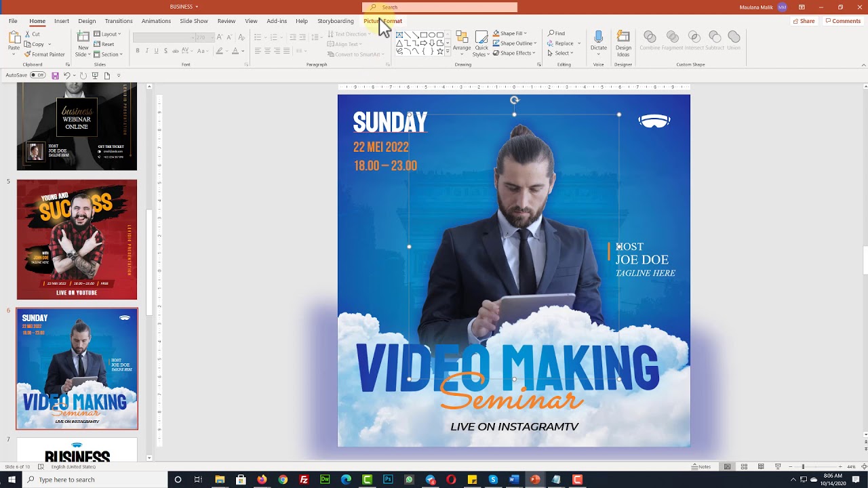Expand the shapes gallery More arrow
The width and height of the screenshot is (868, 488).
click(448, 53)
